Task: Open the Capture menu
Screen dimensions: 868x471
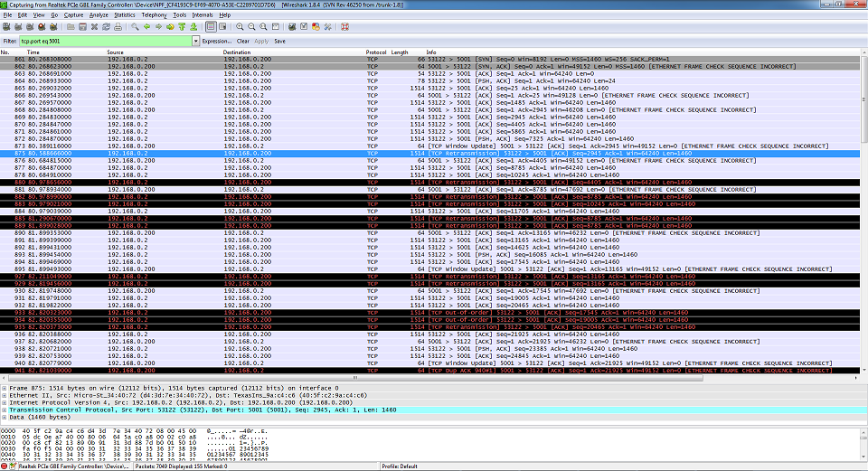Action: pyautogui.click(x=73, y=15)
